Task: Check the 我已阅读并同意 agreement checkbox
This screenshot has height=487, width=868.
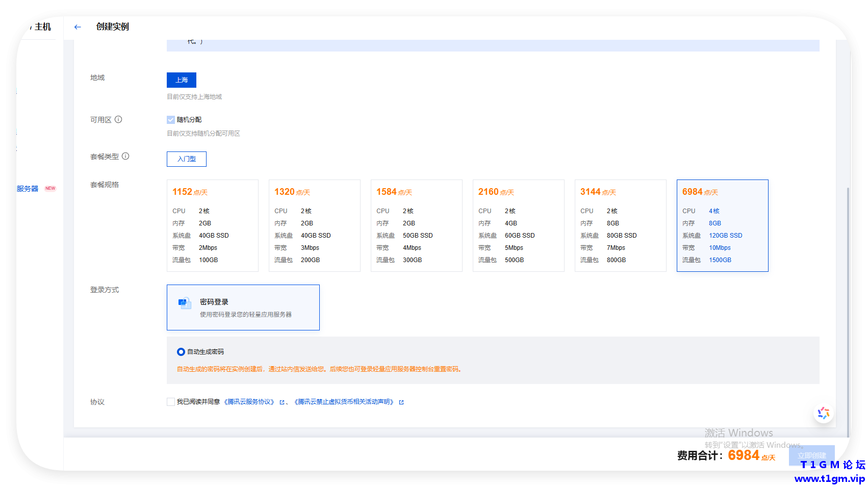Action: [x=171, y=402]
